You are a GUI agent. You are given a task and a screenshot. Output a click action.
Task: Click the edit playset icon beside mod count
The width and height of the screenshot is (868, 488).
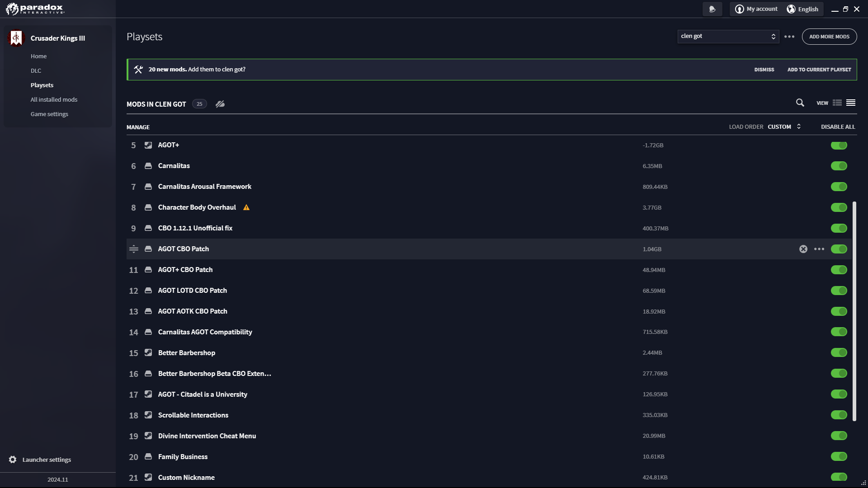tap(220, 104)
